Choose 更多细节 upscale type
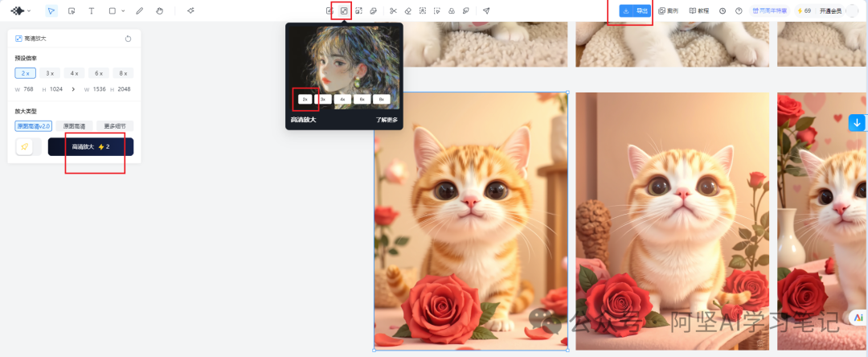 tap(115, 126)
